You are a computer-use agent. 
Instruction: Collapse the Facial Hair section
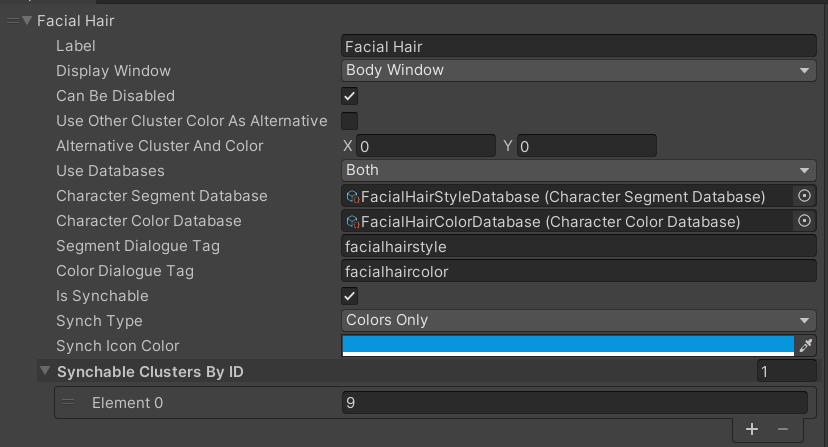(27, 21)
